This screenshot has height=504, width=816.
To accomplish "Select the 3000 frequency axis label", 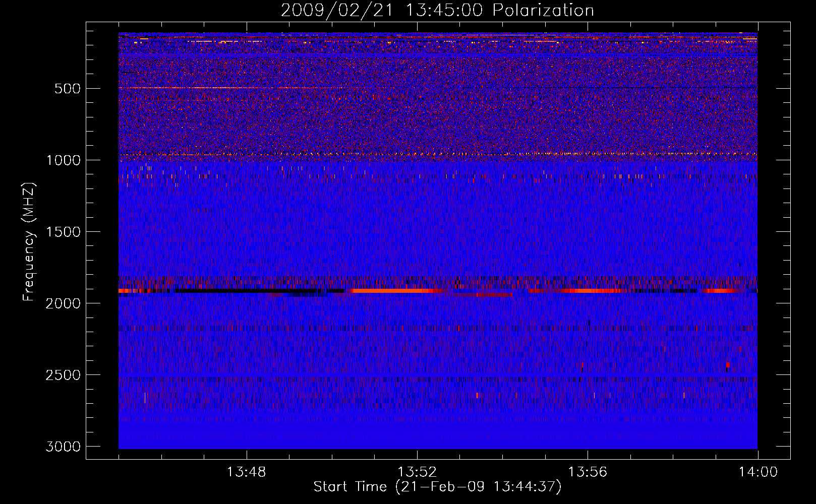I will coord(64,447).
